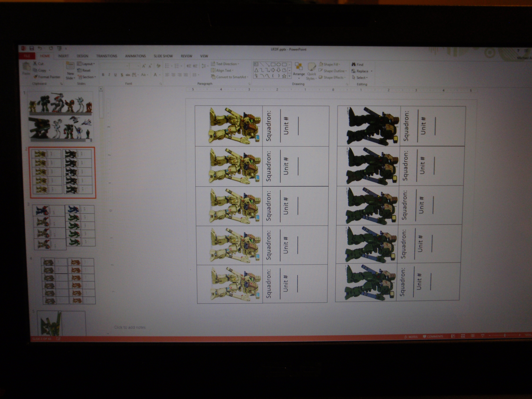Viewport: 532px width, 399px height.
Task: Open the Shape Fill dropdown
Action: (329, 64)
